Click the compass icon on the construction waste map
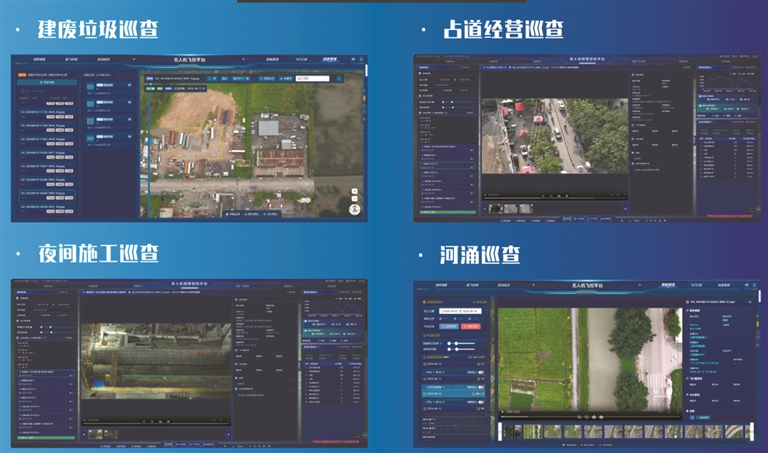The image size is (768, 453). [354, 207]
